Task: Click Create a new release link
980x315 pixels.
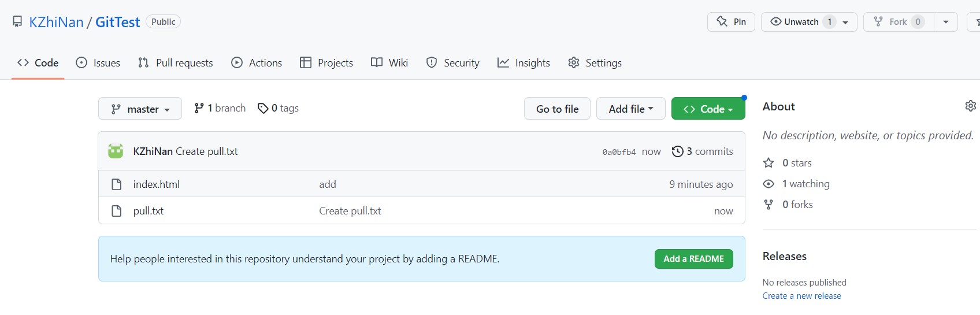Action: pos(802,296)
